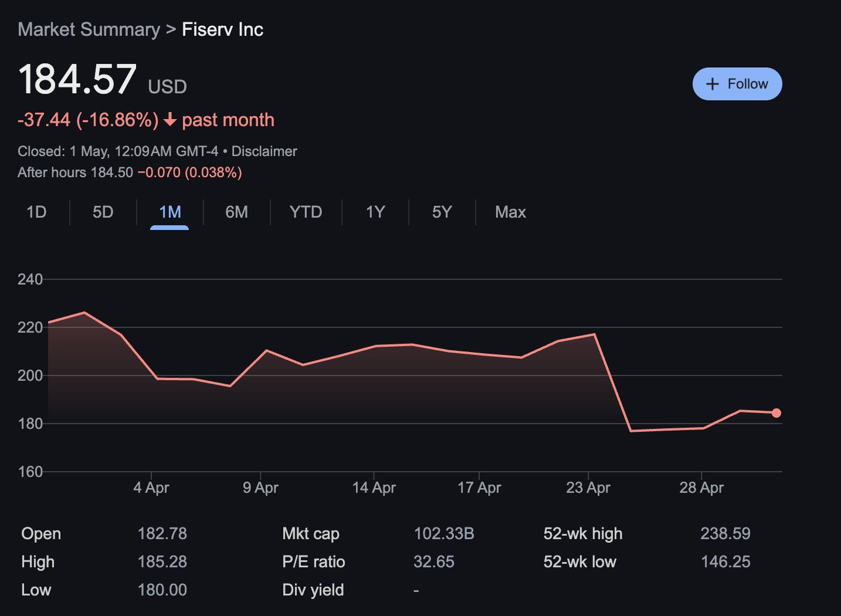Viewport: 841px width, 616px height.
Task: Choose the 1Y range tab
Action: (375, 212)
